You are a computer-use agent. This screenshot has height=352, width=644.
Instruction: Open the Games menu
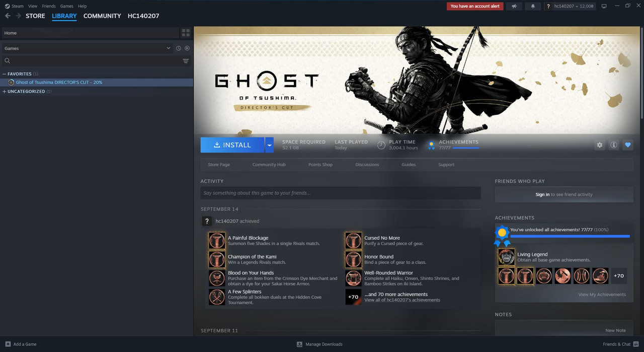(x=66, y=6)
